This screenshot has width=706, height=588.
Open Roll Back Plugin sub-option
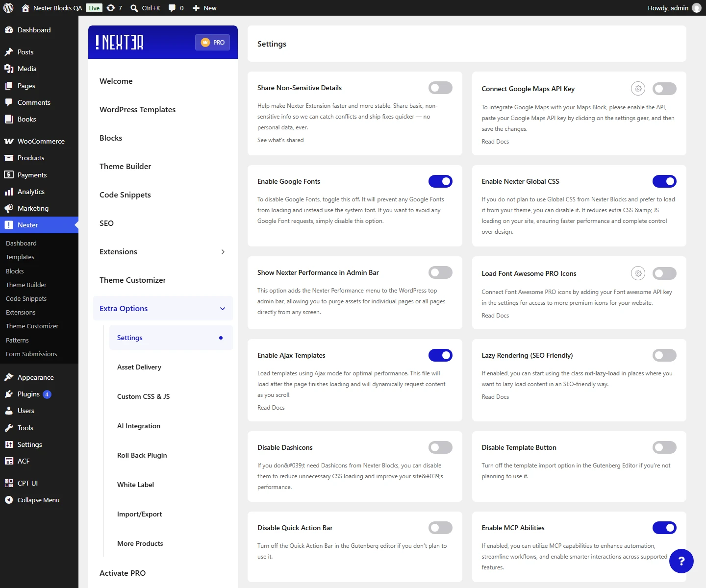[x=142, y=455]
